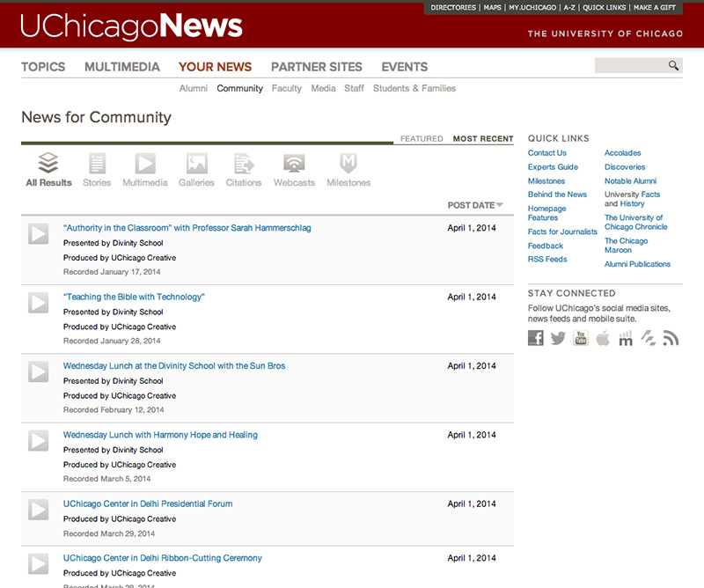Play Harmony Hope and Healing video icon
Image resolution: width=704 pixels, height=588 pixels.
click(x=38, y=441)
